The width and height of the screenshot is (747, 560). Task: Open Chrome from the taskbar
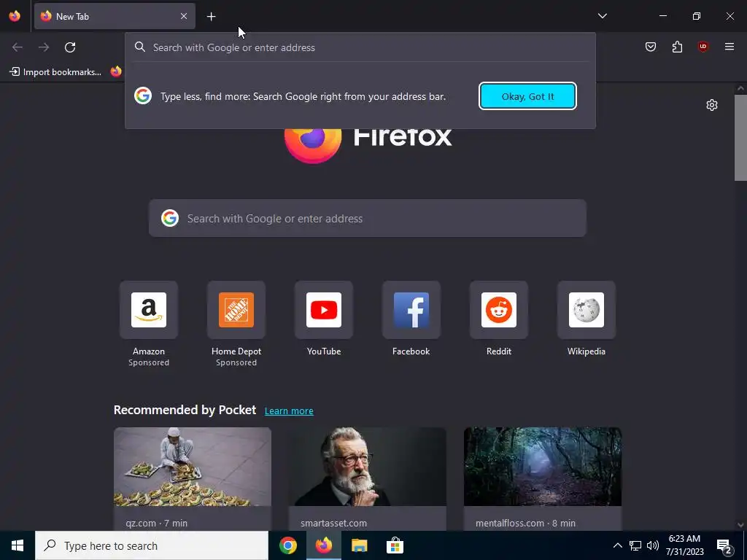(x=287, y=545)
